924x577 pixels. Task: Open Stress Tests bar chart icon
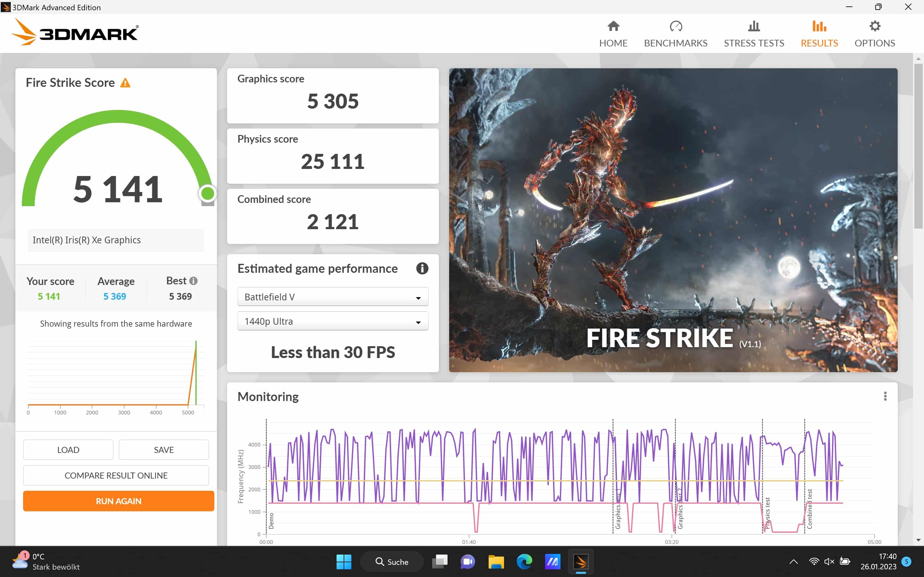coord(754,26)
